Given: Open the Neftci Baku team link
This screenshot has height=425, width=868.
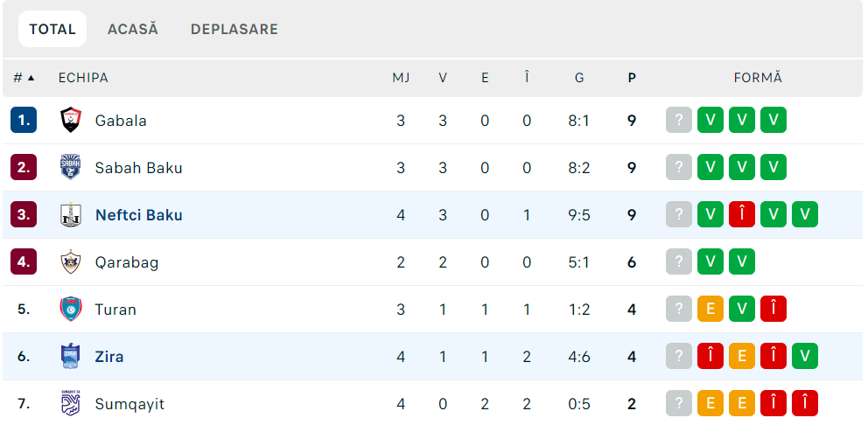Looking at the screenshot, I should 138,215.
